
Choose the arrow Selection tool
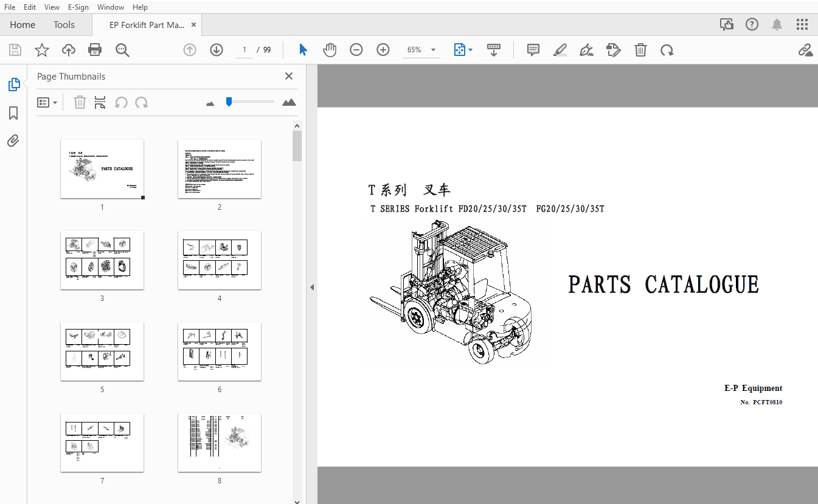click(x=303, y=50)
